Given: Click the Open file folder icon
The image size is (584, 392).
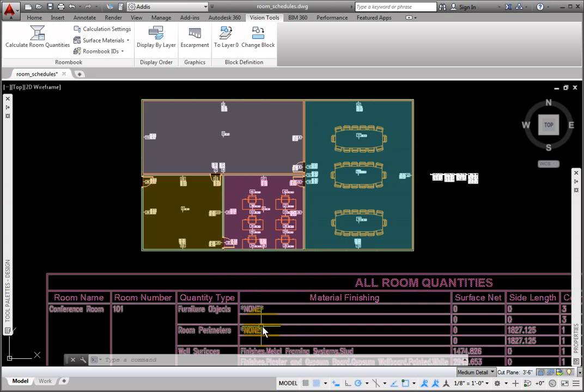Looking at the screenshot, I should coord(39,7).
